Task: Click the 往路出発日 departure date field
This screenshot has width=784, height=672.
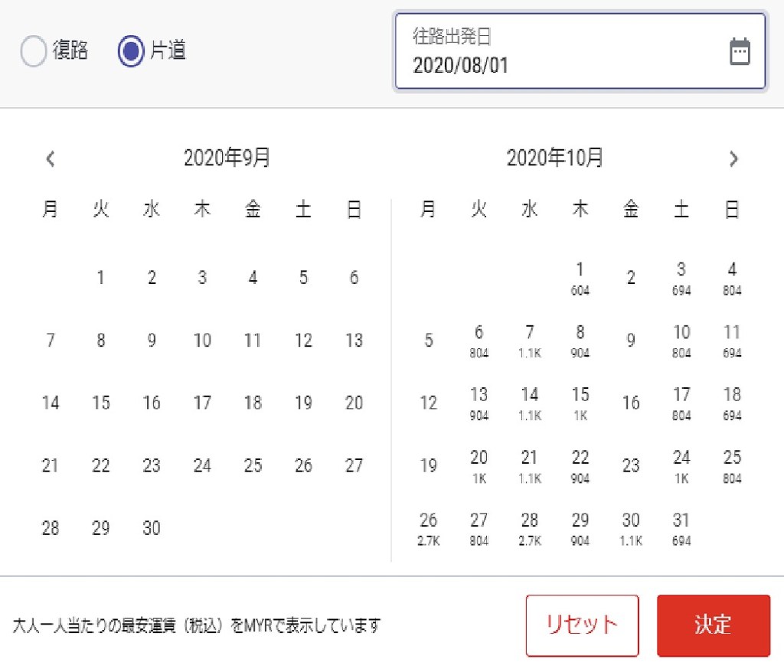Action: point(567,52)
